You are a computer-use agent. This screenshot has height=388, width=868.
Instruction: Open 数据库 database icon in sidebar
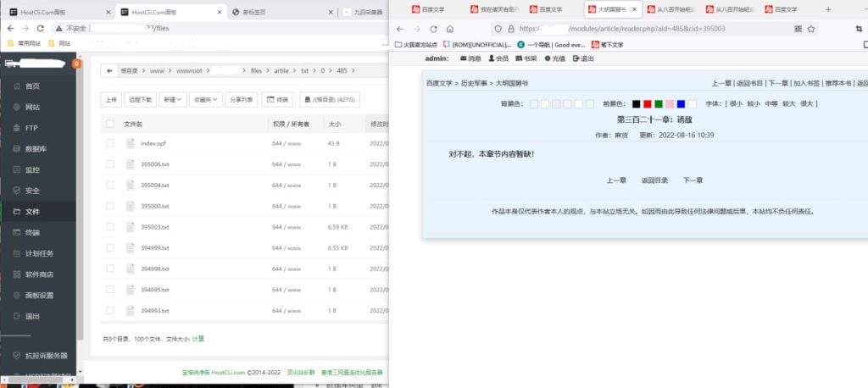click(x=17, y=149)
